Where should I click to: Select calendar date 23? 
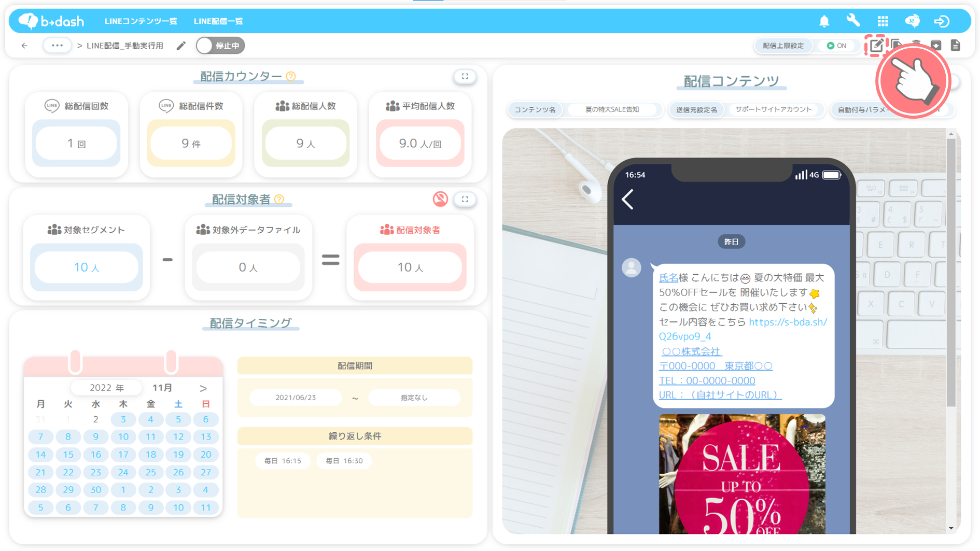pyautogui.click(x=95, y=472)
